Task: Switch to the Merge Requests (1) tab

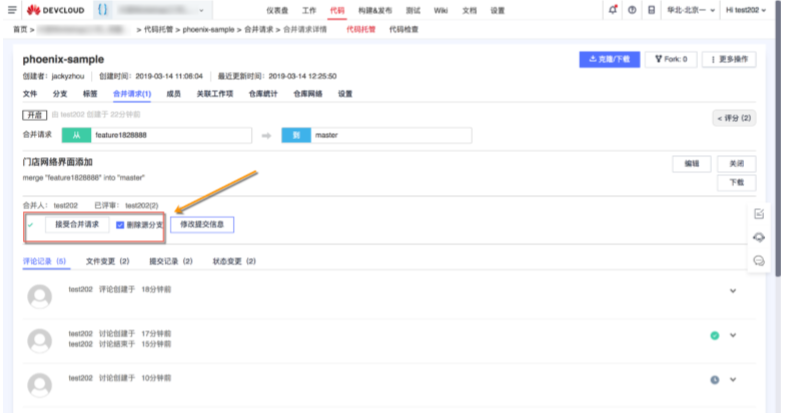Action: 132,94
